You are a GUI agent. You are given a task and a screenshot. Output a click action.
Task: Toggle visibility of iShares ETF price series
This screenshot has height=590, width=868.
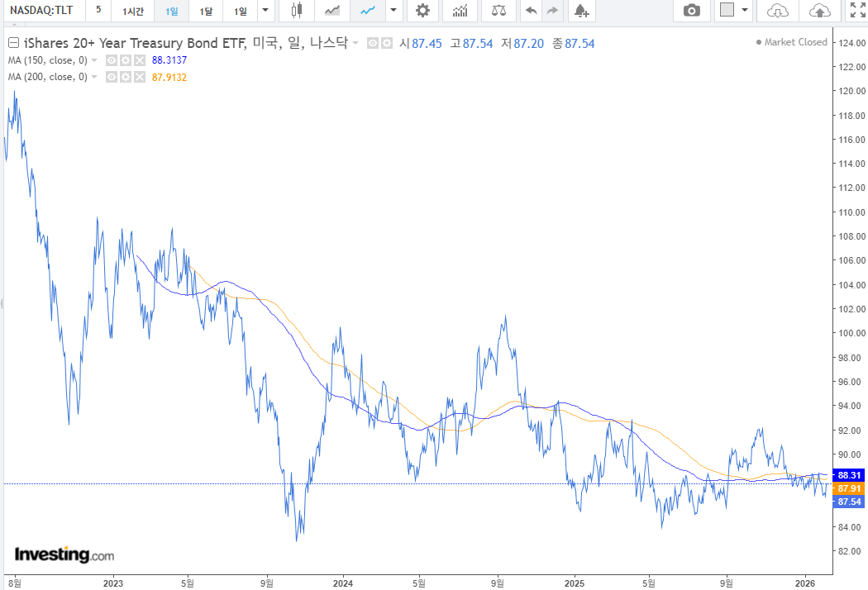(x=373, y=43)
